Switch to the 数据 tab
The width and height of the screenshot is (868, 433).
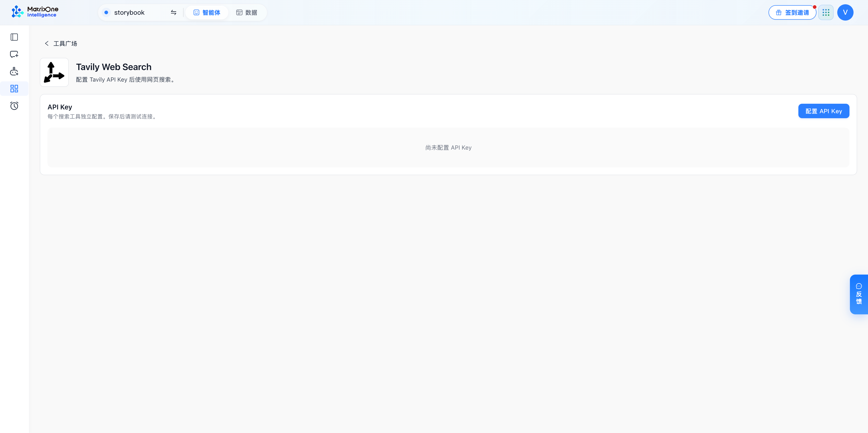pos(247,12)
